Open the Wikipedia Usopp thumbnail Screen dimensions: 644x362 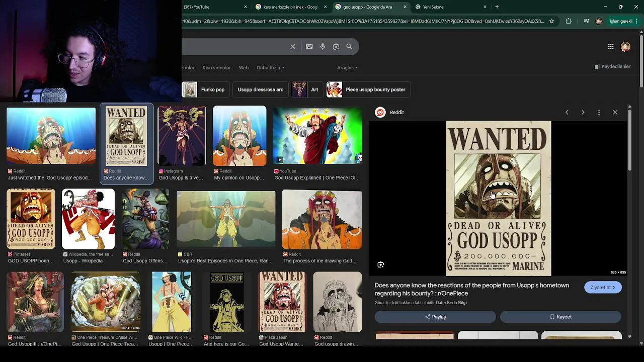[88, 219]
